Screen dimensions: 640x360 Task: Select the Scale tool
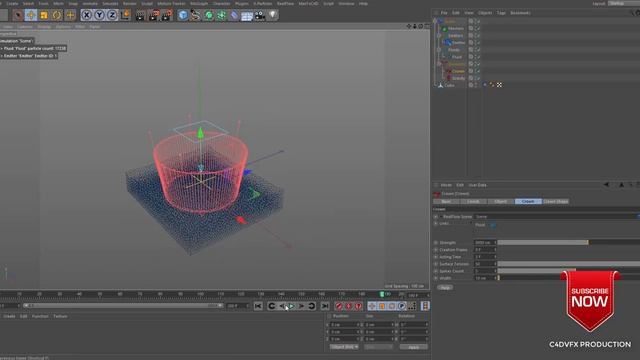(44, 15)
